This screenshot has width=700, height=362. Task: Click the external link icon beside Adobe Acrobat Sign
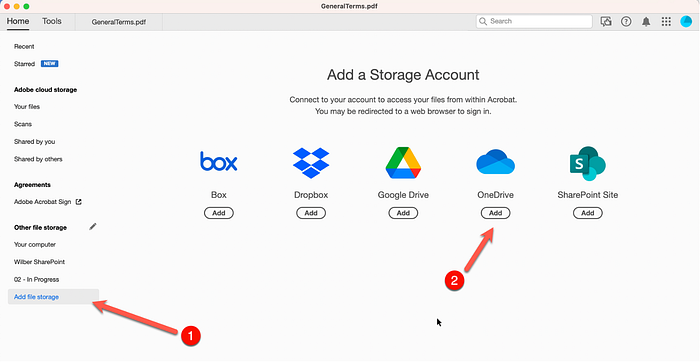click(79, 202)
